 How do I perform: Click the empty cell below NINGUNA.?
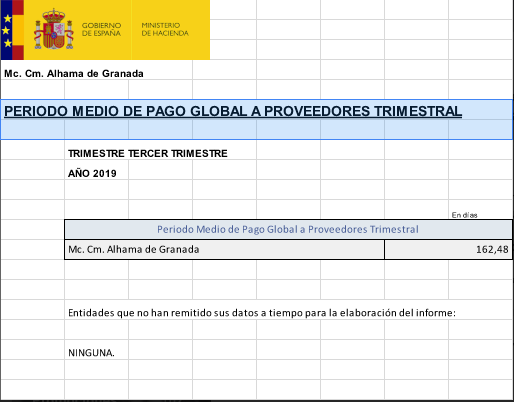96,369
